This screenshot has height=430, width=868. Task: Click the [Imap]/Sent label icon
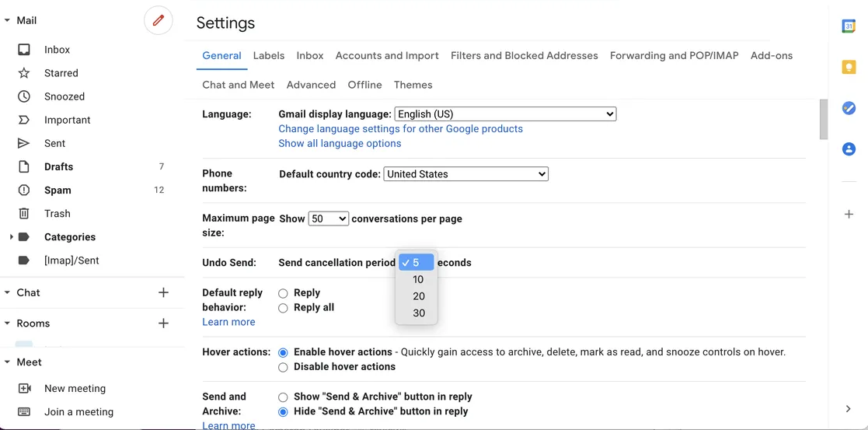(24, 260)
